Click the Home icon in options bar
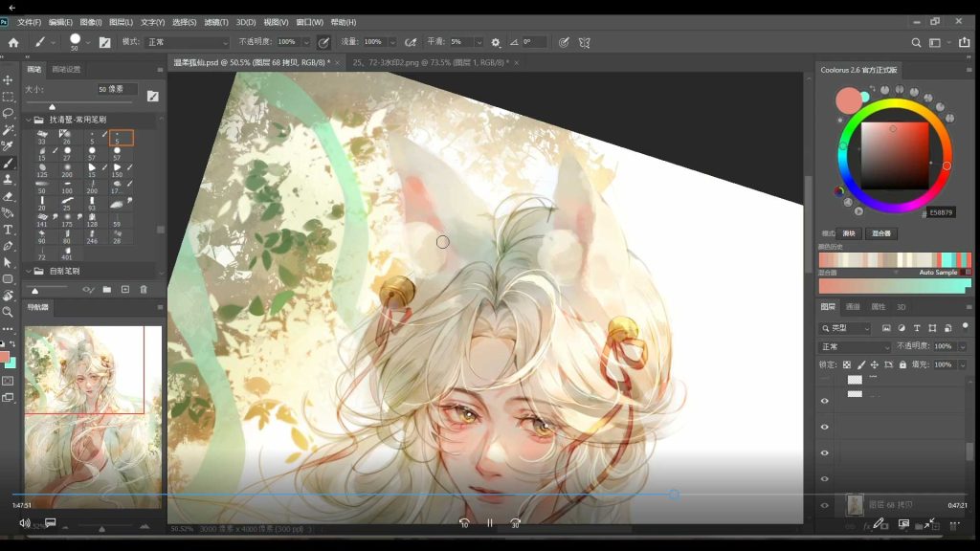The width and height of the screenshot is (980, 551). (x=13, y=42)
